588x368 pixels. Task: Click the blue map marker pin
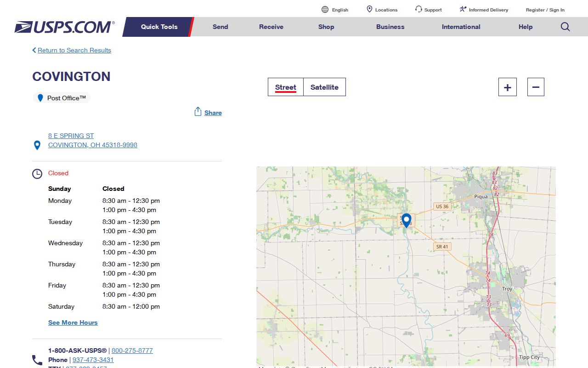pos(406,220)
